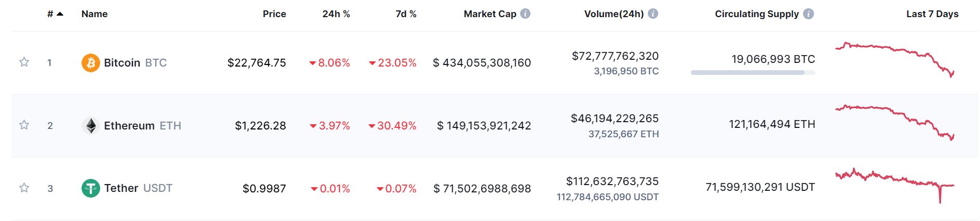The image size is (980, 221).
Task: Sort table by Price column
Action: coord(274,14)
